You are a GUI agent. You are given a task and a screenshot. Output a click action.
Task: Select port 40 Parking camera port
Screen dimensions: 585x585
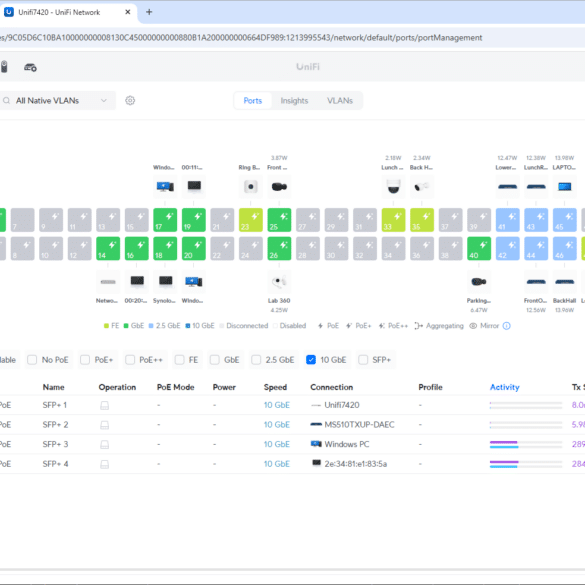coord(479,248)
